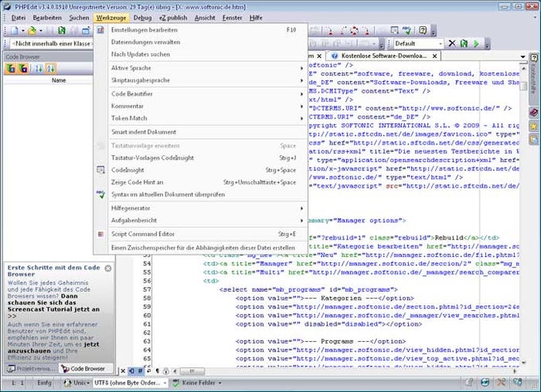Screen dimensions: 541x392
Task: Choose Zeige Code Hint an entry
Action: [x=200, y=182]
